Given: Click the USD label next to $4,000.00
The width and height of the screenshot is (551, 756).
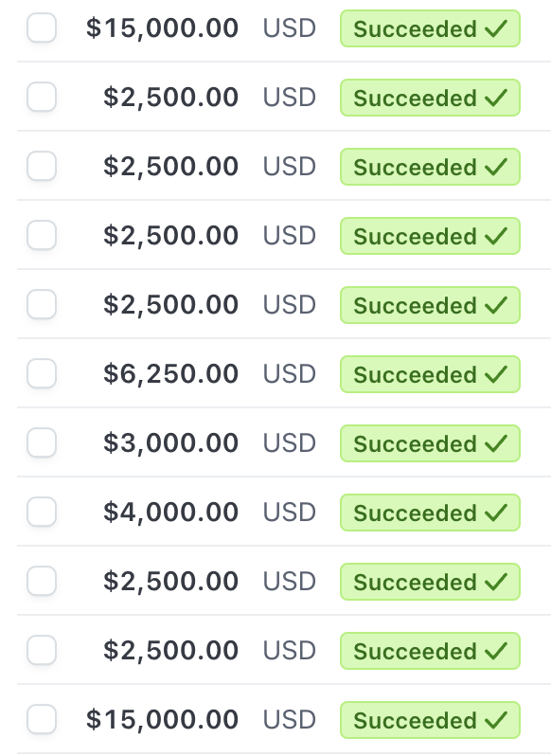Looking at the screenshot, I should (290, 512).
